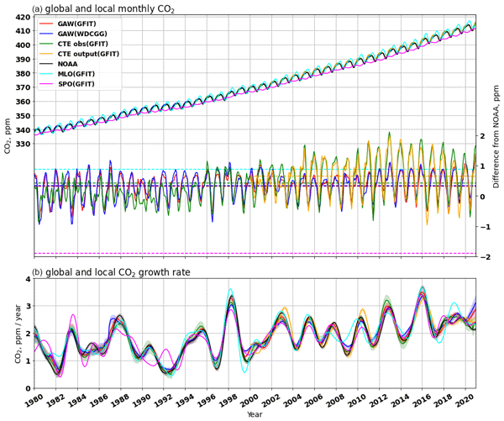Click the 'CO2, ppm / year' y-axis label
Screen dimensions: 504x421
coord(8,334)
